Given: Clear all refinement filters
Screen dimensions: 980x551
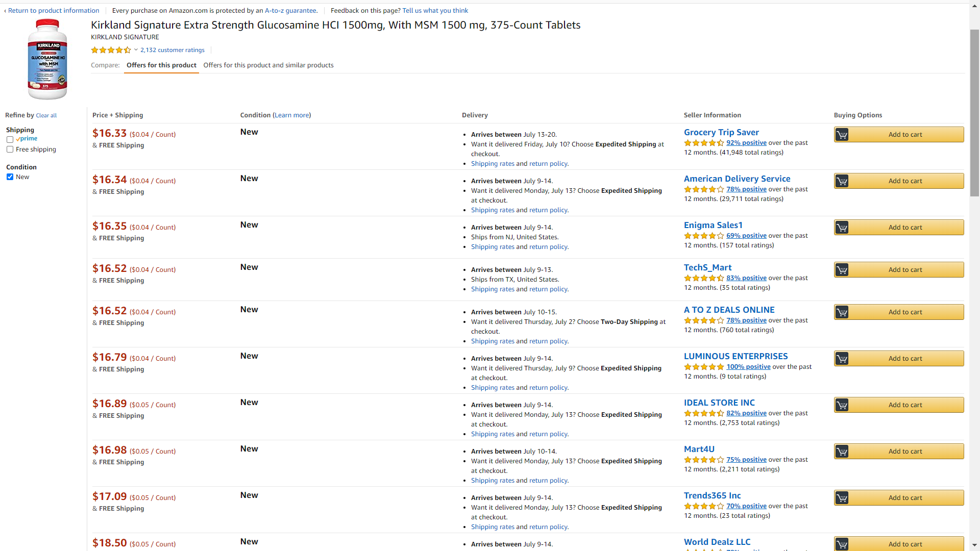Looking at the screenshot, I should point(46,116).
